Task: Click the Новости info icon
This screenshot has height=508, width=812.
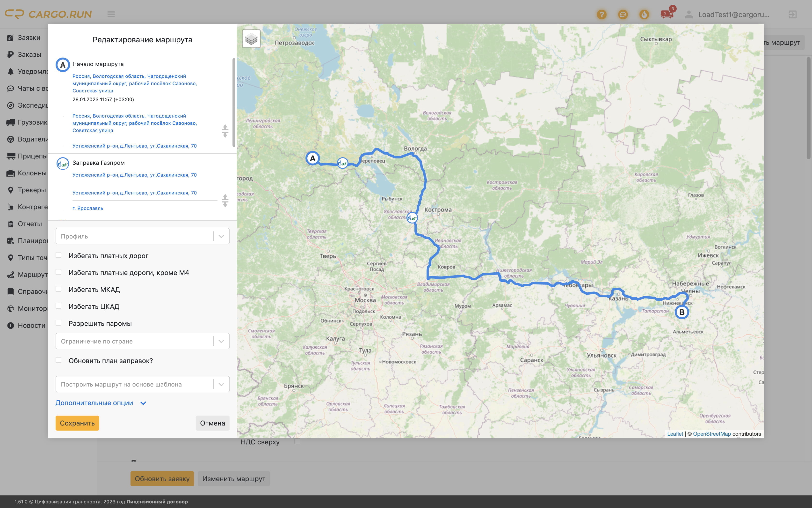Action: [11, 325]
